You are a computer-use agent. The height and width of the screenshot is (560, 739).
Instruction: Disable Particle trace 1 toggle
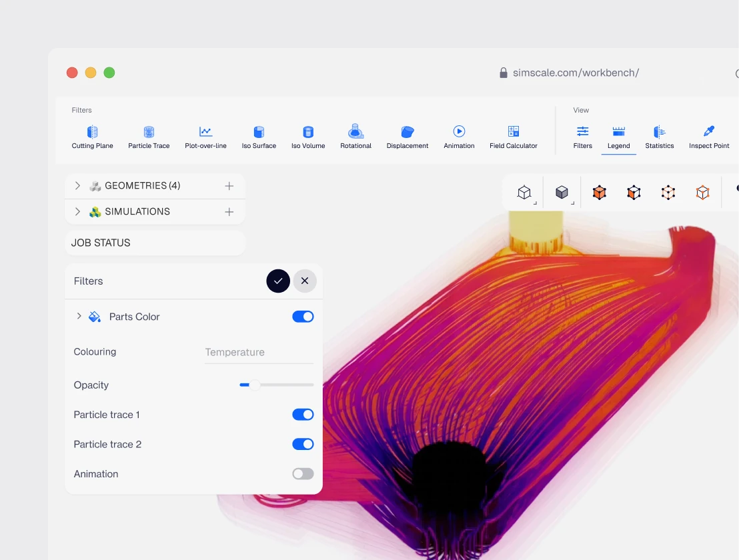[303, 415]
